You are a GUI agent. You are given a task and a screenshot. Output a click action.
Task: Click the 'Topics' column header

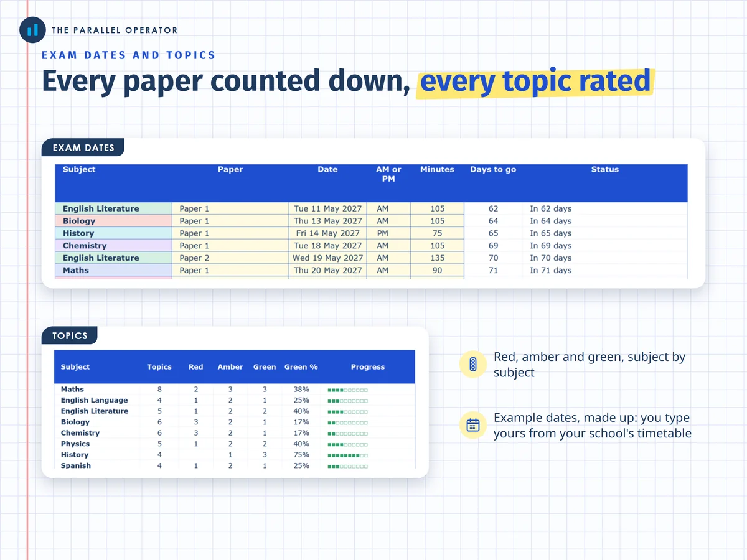coord(159,367)
